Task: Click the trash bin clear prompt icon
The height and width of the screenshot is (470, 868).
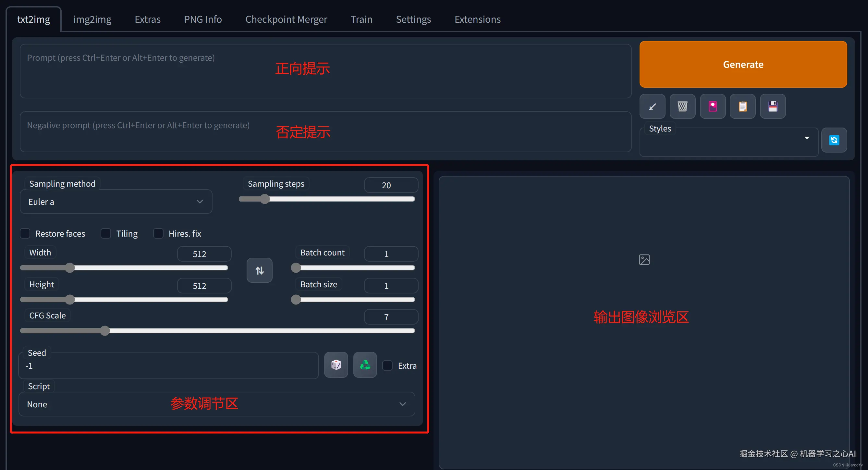Action: (682, 106)
